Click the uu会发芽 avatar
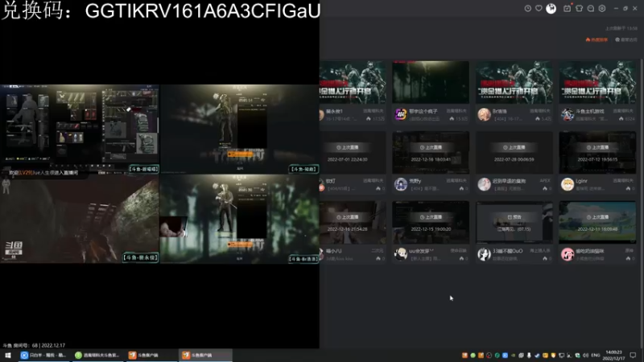Screen dimensions: 644x362 400,254
